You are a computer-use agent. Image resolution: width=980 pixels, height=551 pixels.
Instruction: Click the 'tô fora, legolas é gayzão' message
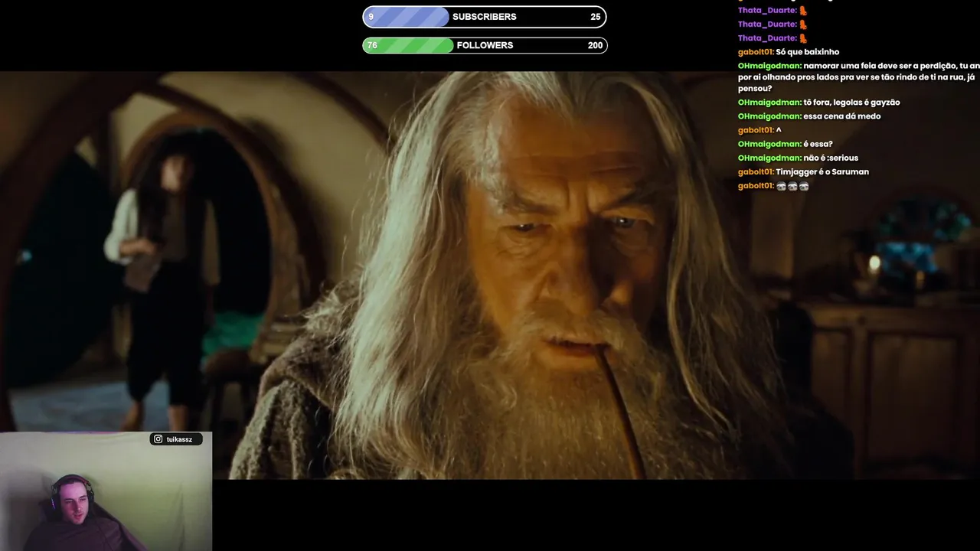(x=851, y=103)
